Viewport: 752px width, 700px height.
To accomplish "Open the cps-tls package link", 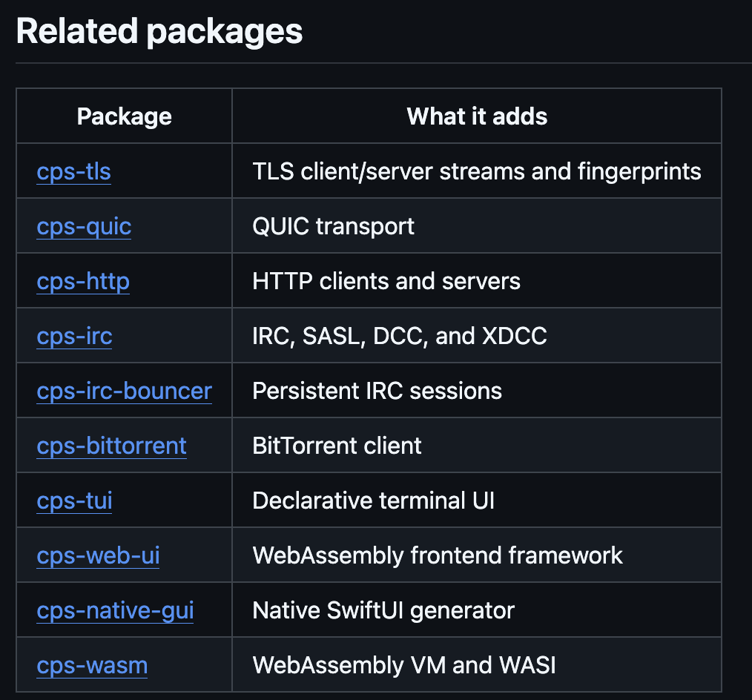I will 74,171.
